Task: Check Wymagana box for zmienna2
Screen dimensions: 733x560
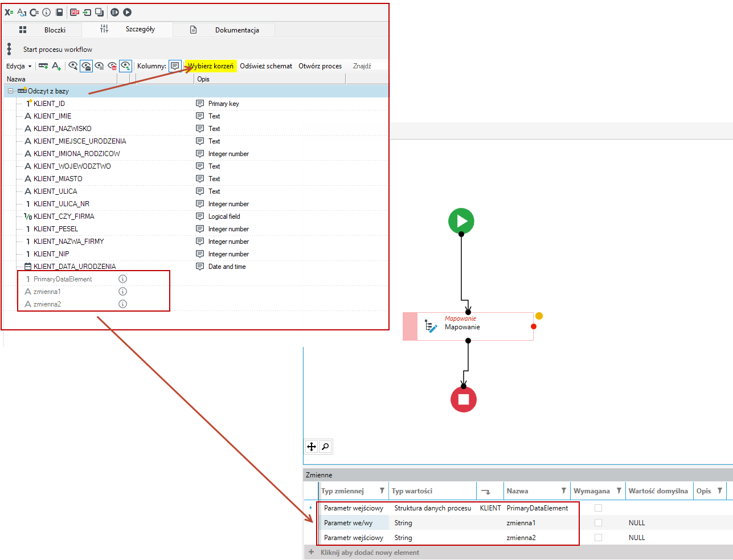Action: (x=598, y=537)
